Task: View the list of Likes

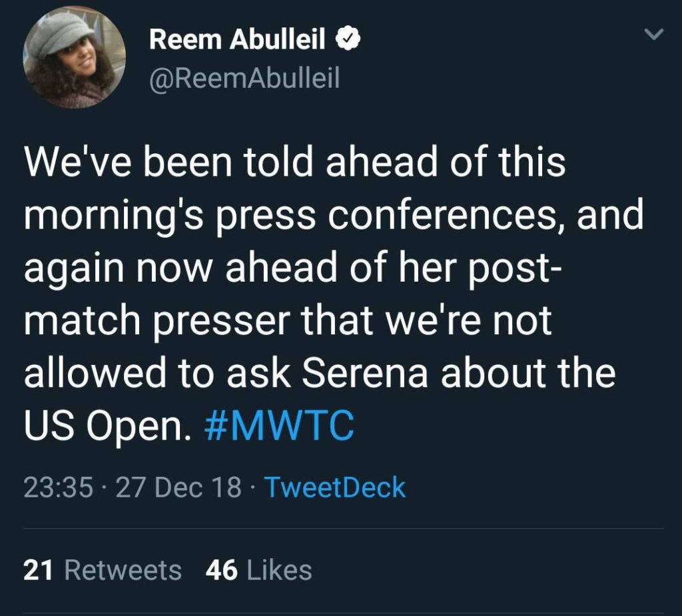Action: [x=278, y=571]
